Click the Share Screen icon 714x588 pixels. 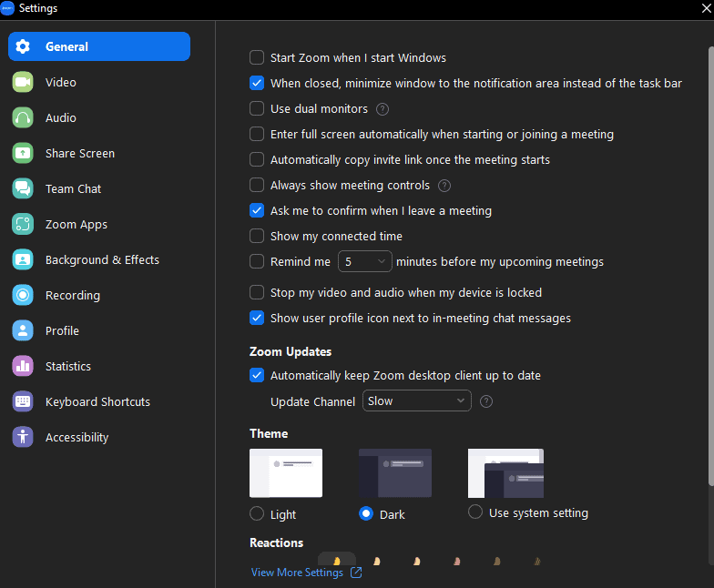click(x=23, y=153)
